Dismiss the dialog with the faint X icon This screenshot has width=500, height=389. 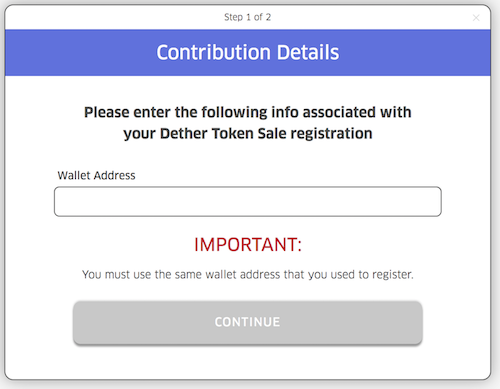(476, 18)
